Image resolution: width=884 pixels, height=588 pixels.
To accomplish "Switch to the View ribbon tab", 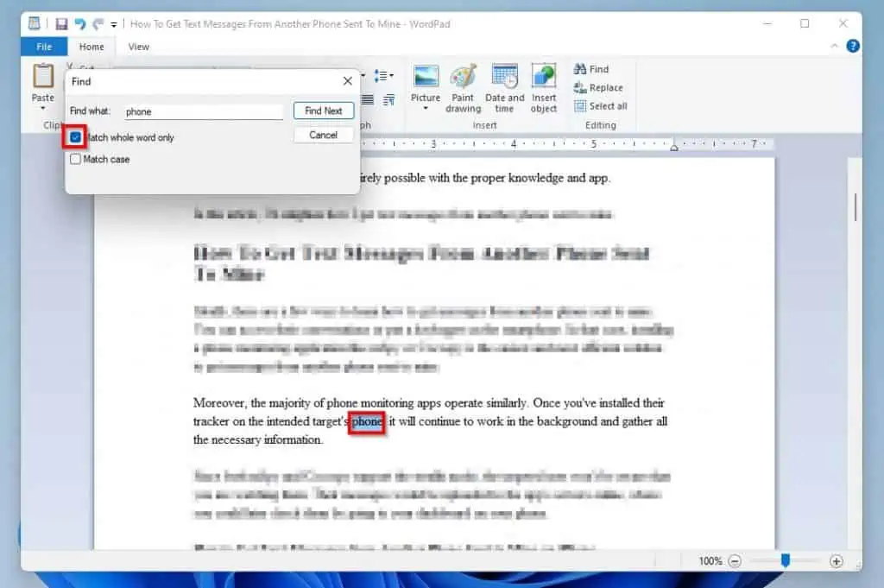I will 138,47.
